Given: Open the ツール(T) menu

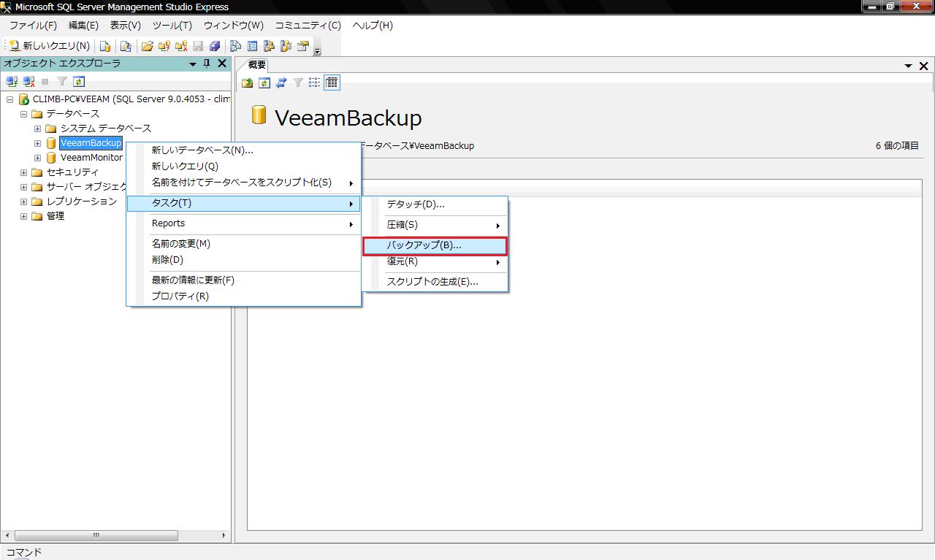Looking at the screenshot, I should [x=172, y=26].
